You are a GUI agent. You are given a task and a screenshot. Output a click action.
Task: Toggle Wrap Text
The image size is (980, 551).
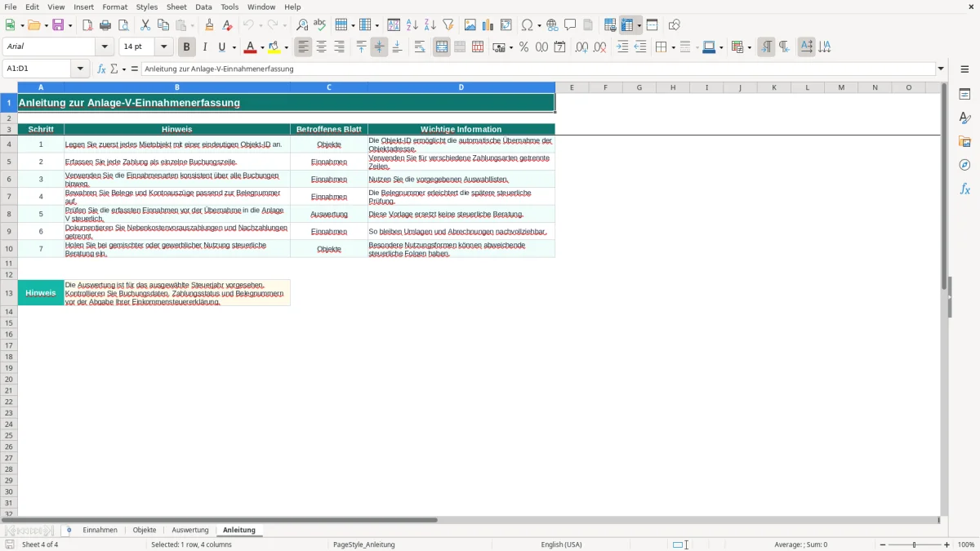click(420, 47)
